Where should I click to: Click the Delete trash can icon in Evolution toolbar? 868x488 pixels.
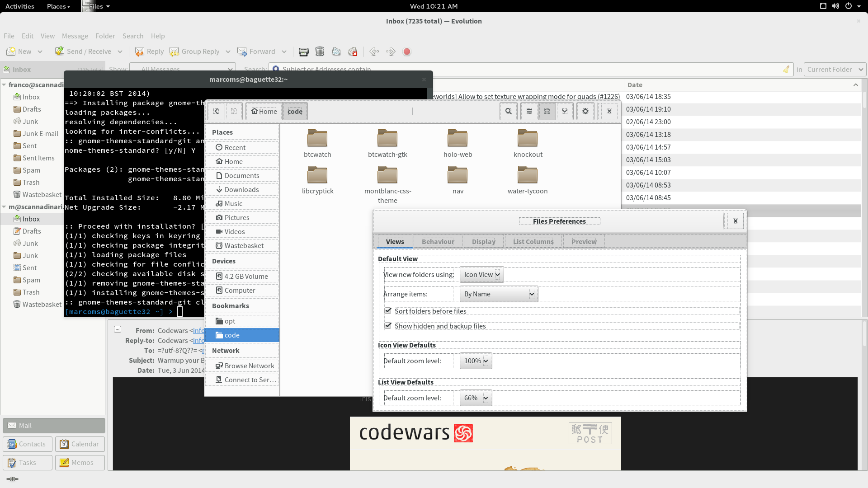coord(320,52)
